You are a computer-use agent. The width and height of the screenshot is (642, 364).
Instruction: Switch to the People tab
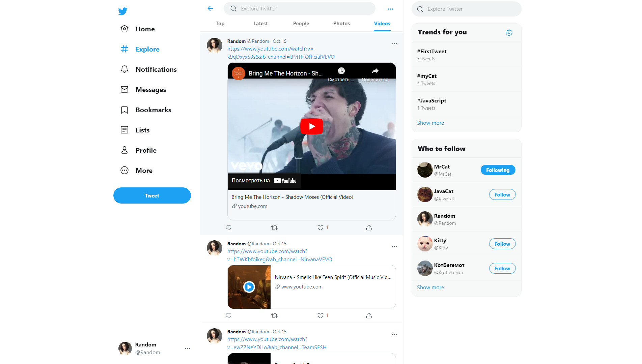coord(301,24)
